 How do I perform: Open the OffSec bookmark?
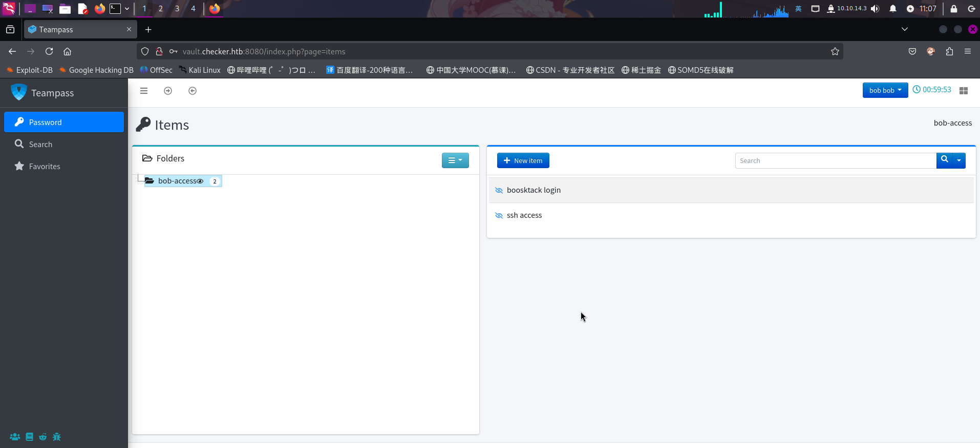(x=156, y=70)
